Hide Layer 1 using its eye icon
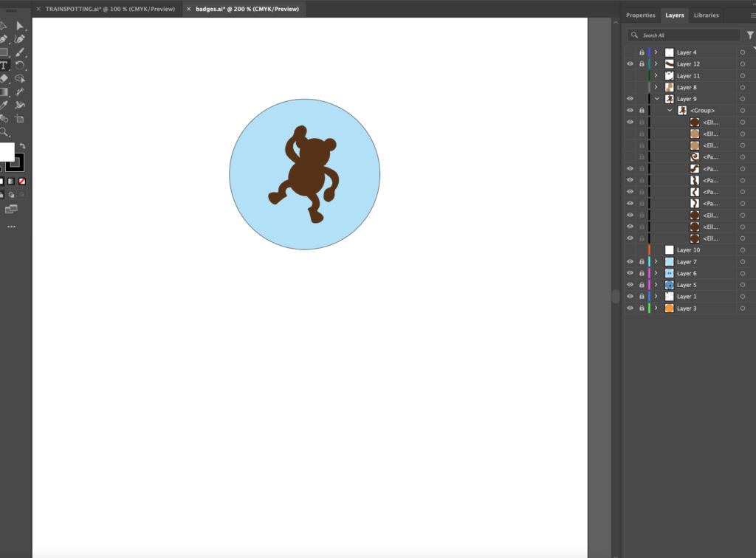The image size is (756, 558). pos(630,297)
